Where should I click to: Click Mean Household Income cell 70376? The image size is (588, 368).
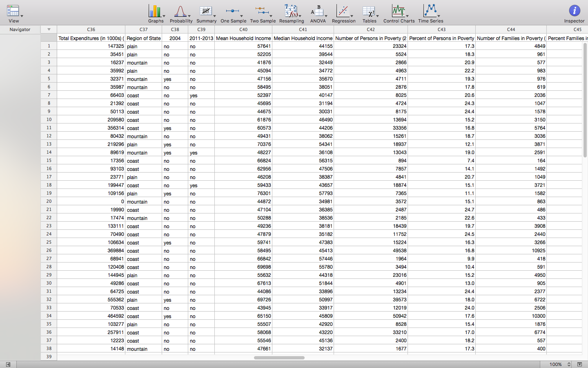point(243,144)
